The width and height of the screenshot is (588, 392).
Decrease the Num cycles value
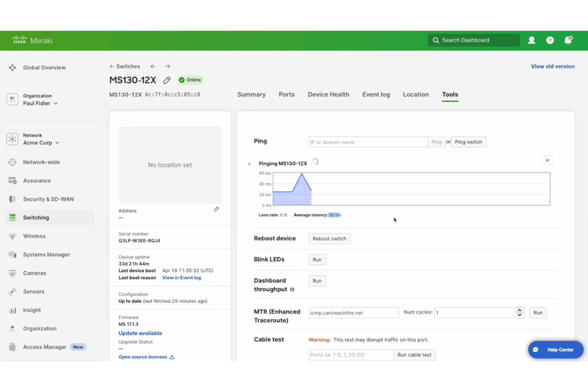(519, 315)
